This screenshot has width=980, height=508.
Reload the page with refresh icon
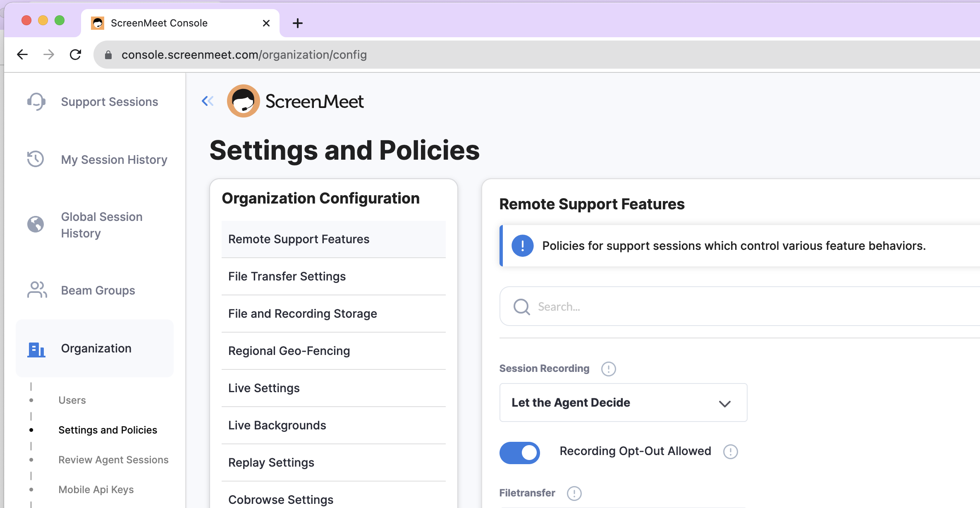click(x=75, y=55)
